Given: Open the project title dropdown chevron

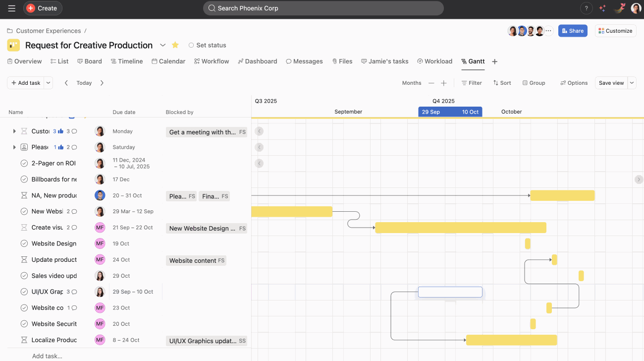Looking at the screenshot, I should (x=162, y=45).
